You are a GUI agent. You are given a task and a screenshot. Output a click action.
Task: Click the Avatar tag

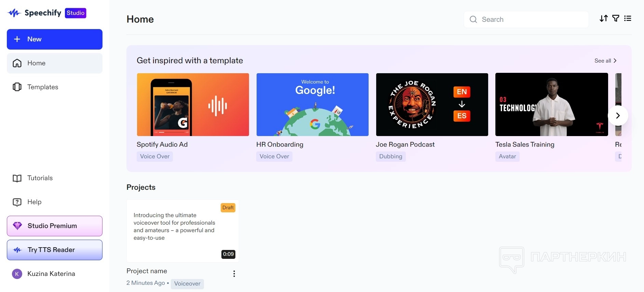pos(507,156)
